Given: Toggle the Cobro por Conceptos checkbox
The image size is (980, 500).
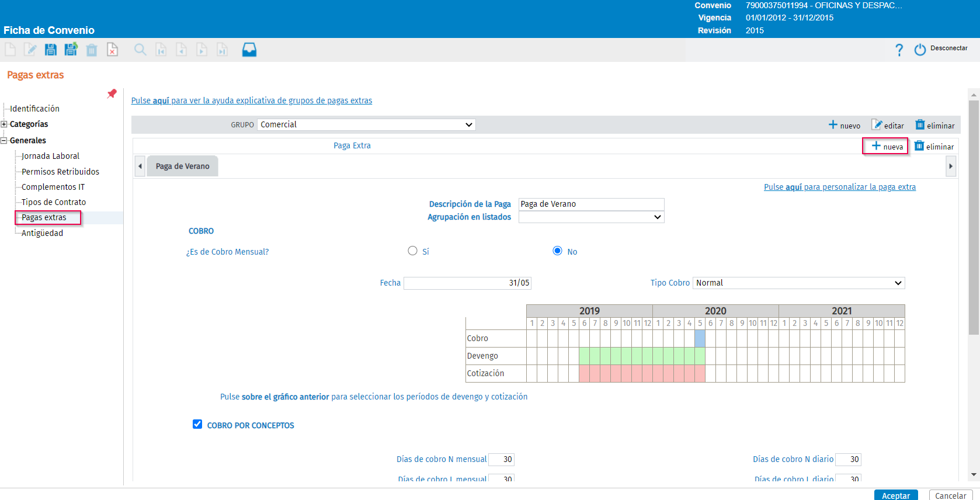Looking at the screenshot, I should pyautogui.click(x=197, y=424).
